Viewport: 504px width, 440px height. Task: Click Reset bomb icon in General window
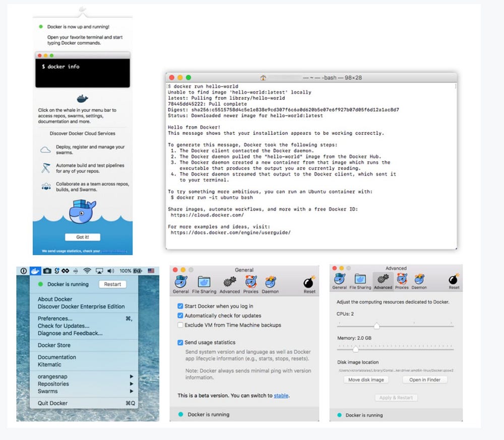click(x=309, y=284)
